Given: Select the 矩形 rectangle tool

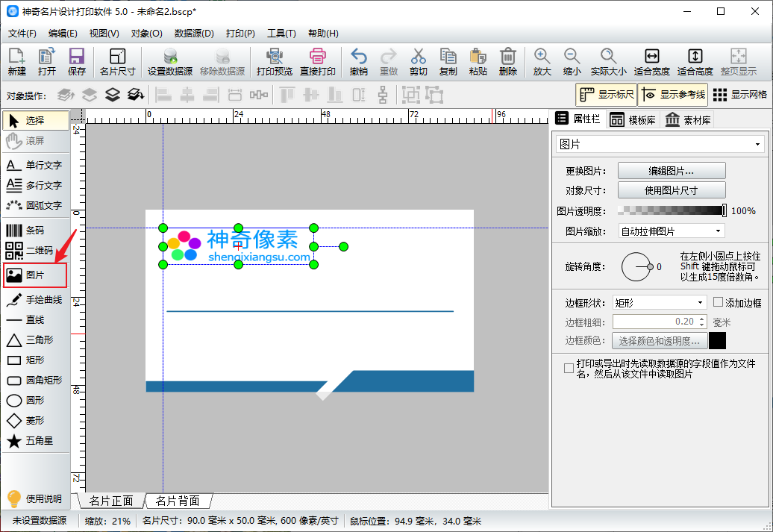Looking at the screenshot, I should 35,360.
